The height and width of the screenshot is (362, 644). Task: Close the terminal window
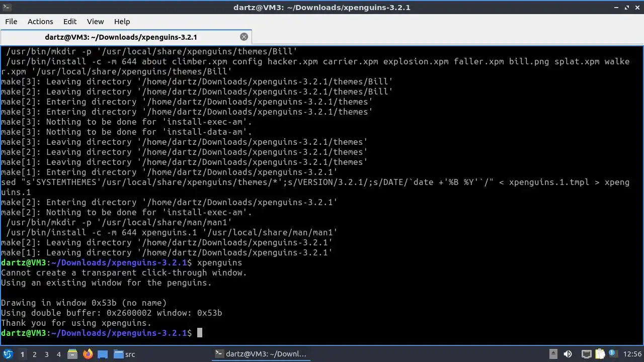pyautogui.click(x=637, y=7)
